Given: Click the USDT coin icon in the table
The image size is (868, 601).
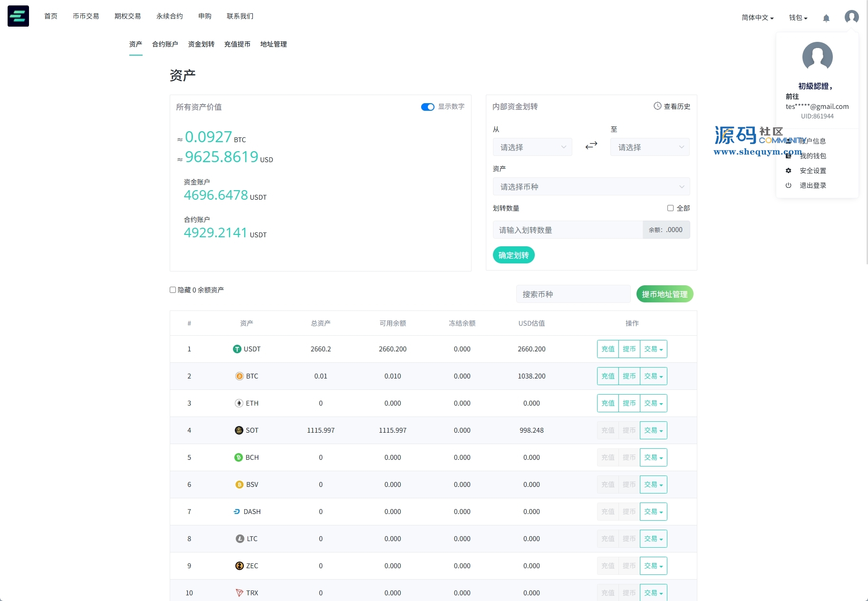Looking at the screenshot, I should coord(237,349).
